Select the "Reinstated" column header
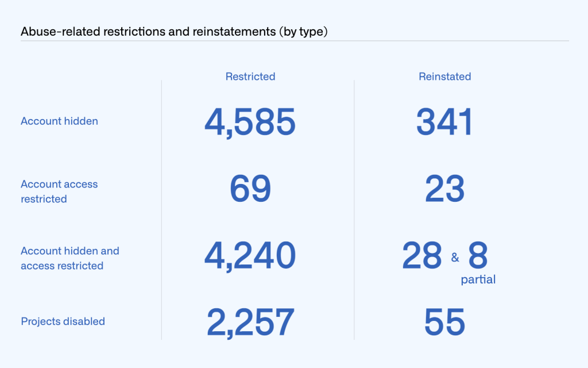The height and width of the screenshot is (368, 588). [x=445, y=76]
